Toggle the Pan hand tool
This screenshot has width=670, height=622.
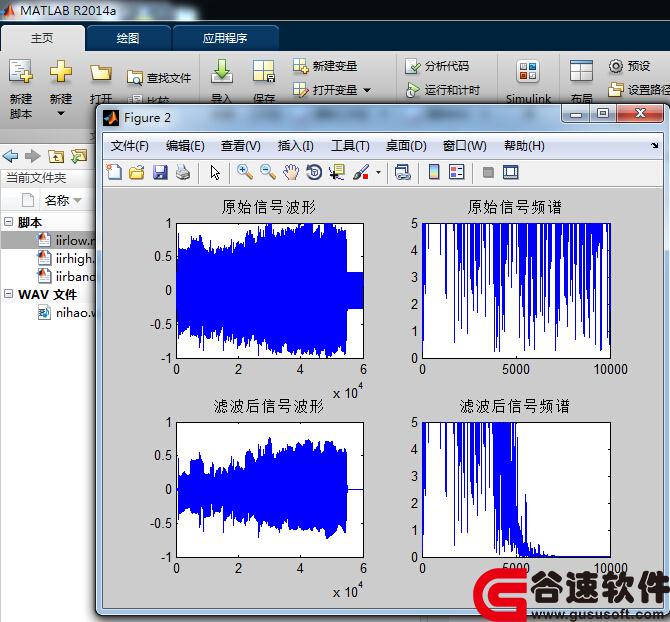291,173
